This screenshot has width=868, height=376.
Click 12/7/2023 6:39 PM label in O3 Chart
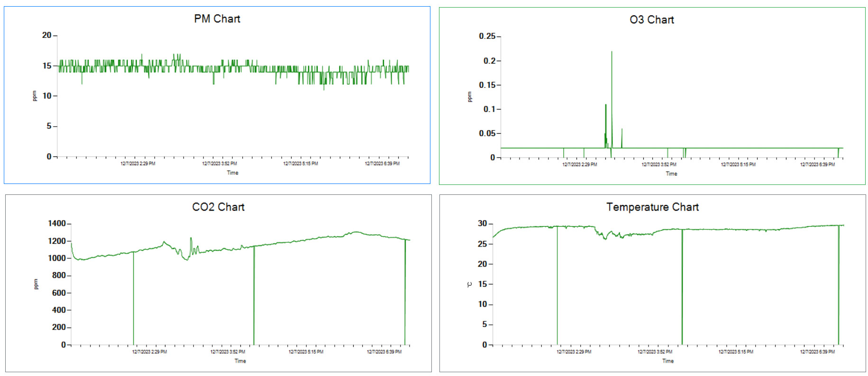(818, 165)
